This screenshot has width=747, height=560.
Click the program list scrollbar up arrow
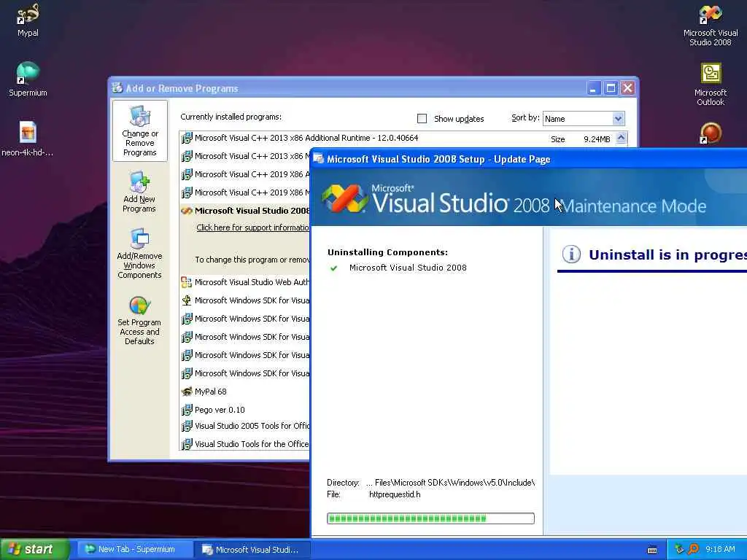621,138
